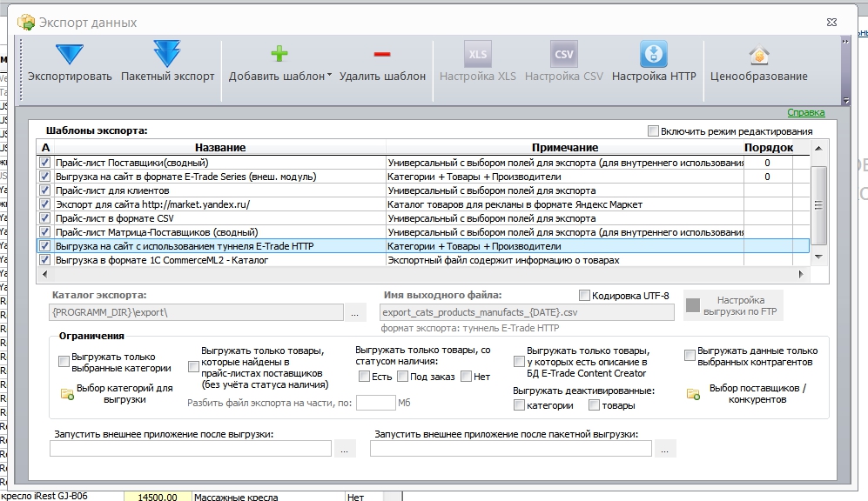Check товары найдены в прайс-листах поставщиков option
The image size is (868, 501).
click(x=193, y=367)
